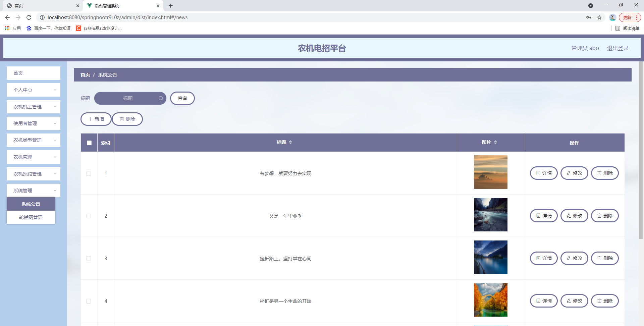Click the 退出登录 link in the header

618,48
